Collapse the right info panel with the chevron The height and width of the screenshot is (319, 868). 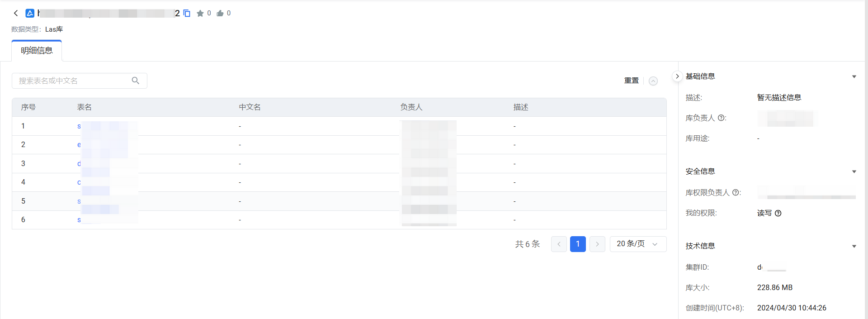click(677, 76)
